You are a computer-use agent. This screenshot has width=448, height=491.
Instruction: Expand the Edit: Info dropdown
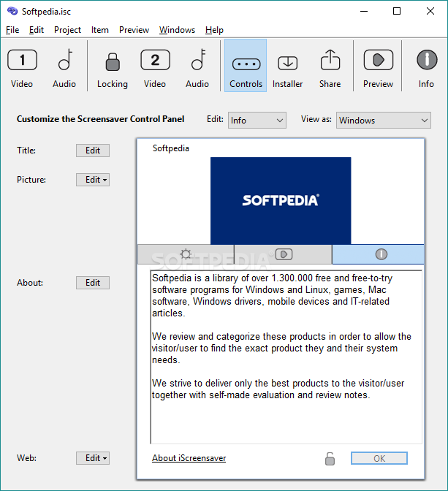point(257,121)
